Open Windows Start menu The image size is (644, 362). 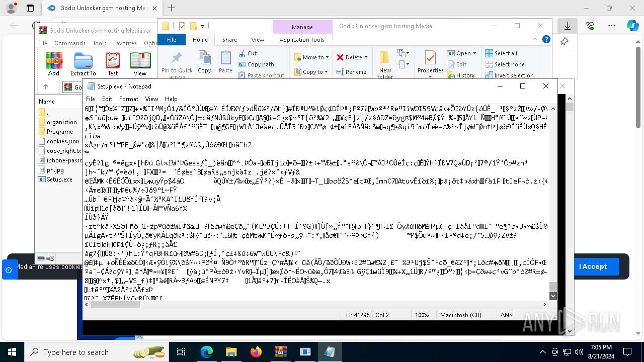[x=12, y=352]
